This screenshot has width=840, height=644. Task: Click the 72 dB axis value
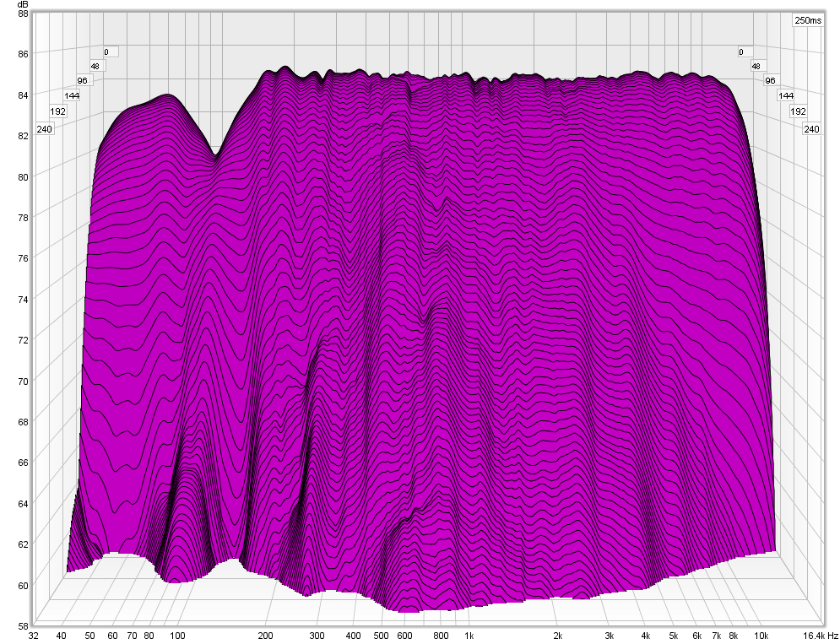pos(23,339)
